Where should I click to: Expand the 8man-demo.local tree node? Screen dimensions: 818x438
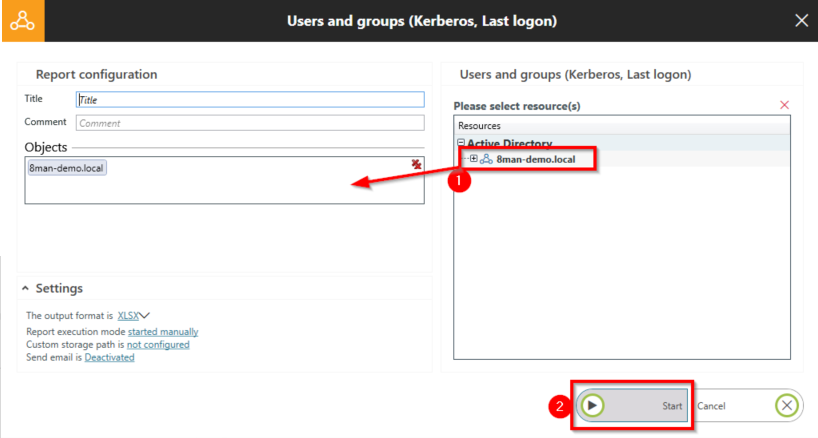[473, 159]
